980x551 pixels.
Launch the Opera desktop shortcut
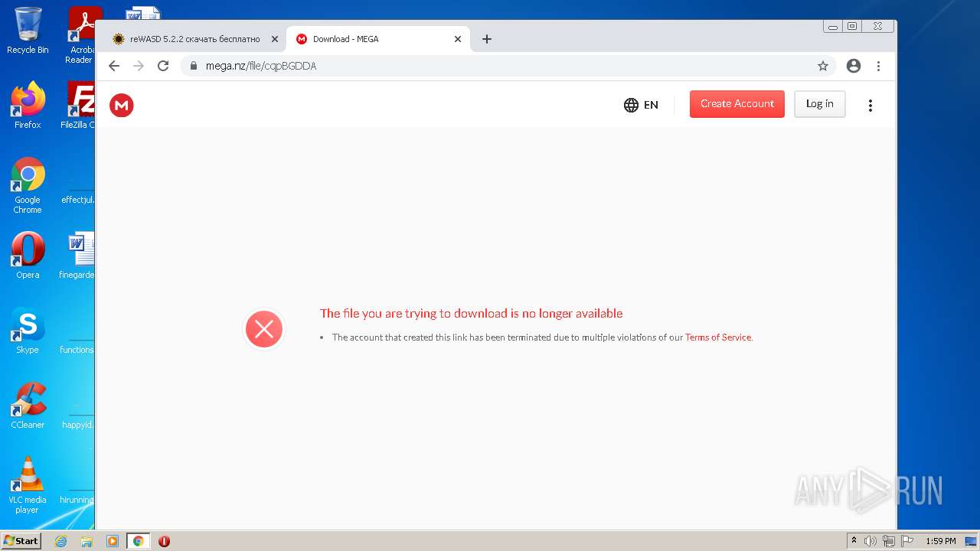[x=28, y=256]
